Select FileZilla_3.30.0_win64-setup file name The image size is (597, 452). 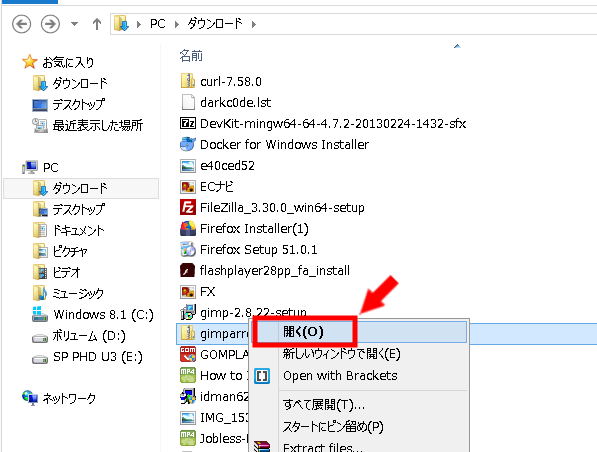[x=282, y=208]
